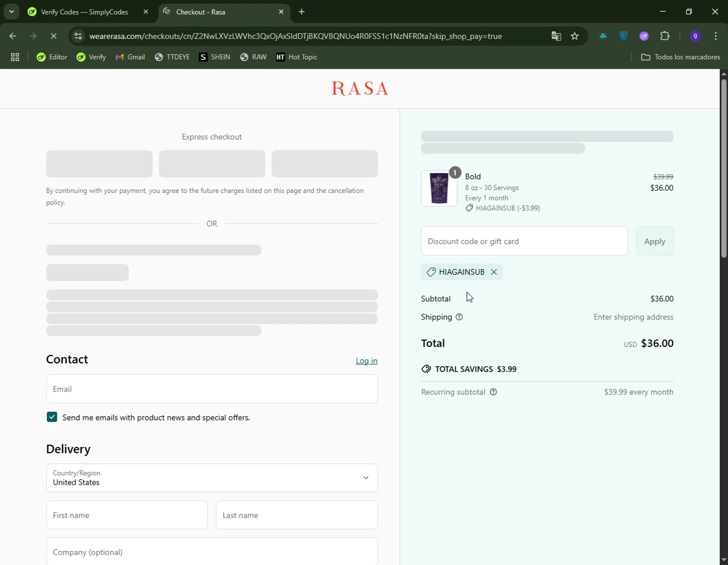Viewport: 728px width, 565px height.
Task: Click the Log in link
Action: tap(366, 361)
